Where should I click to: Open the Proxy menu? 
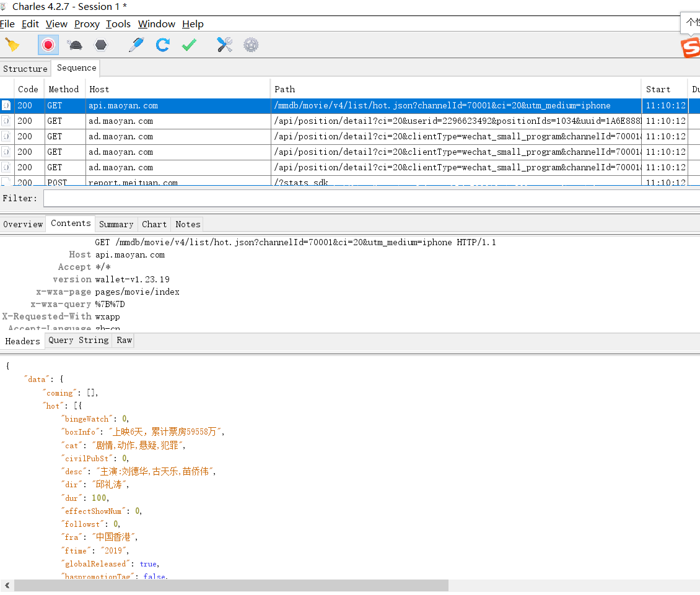tap(87, 24)
